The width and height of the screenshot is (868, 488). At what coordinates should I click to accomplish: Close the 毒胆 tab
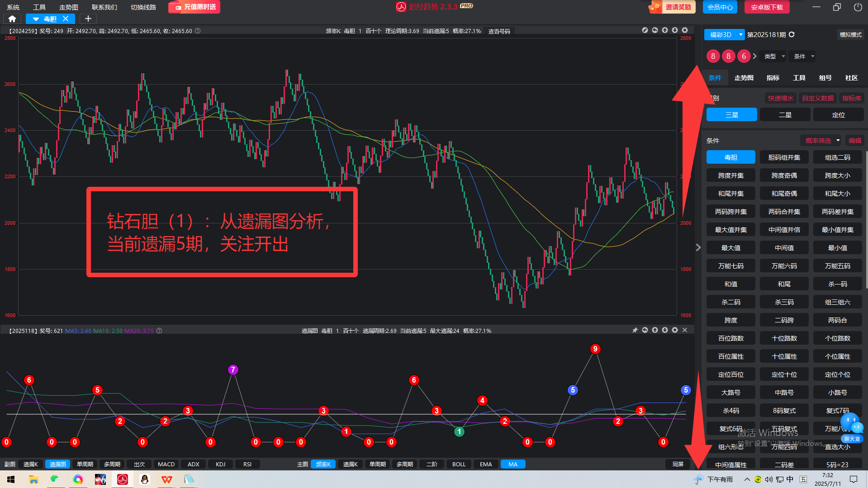(66, 19)
